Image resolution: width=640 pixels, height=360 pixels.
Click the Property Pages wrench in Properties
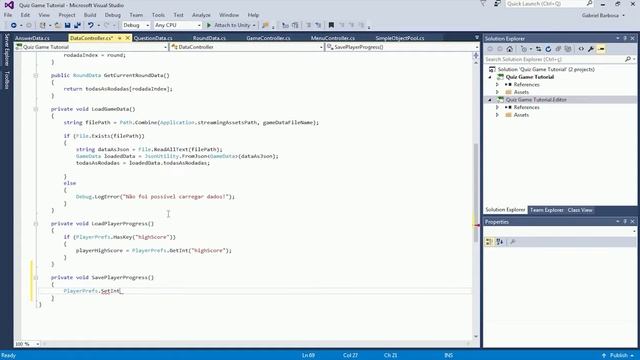tap(513, 242)
